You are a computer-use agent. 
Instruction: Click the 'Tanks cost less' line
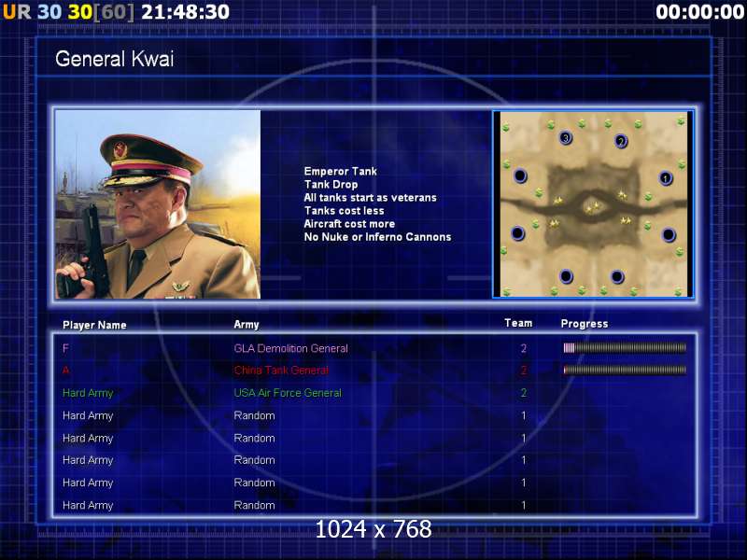(344, 211)
